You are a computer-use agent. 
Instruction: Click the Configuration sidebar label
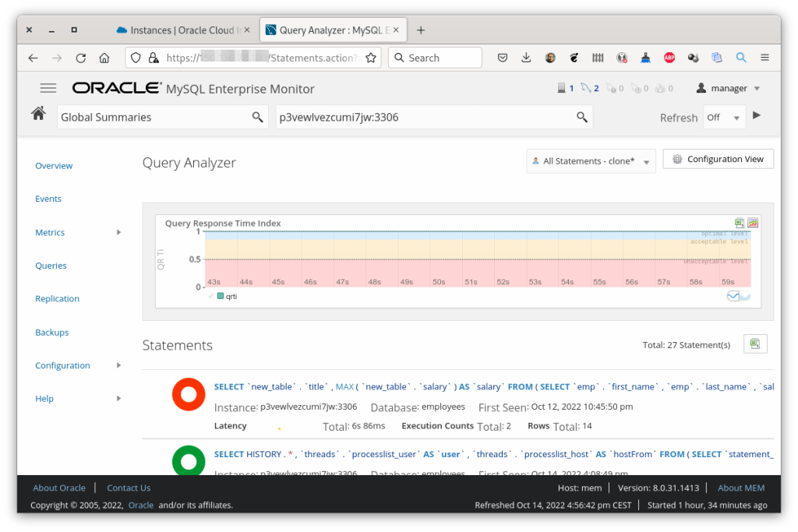point(62,365)
